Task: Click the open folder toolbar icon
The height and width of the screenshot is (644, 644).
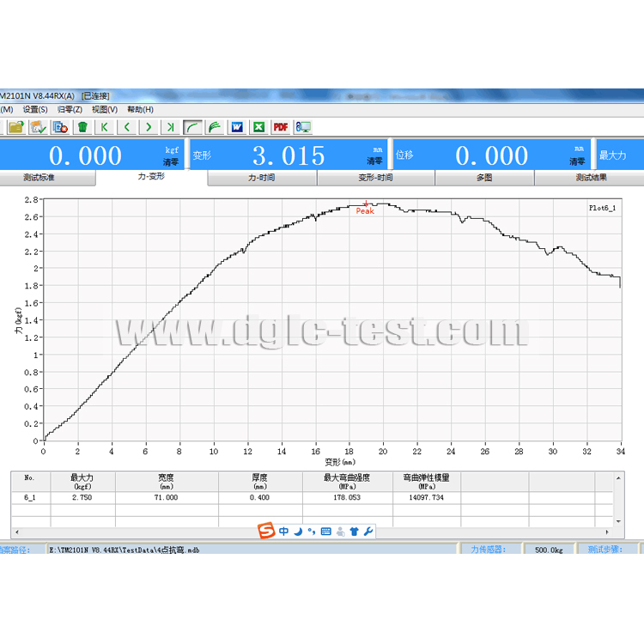Action: pyautogui.click(x=15, y=127)
